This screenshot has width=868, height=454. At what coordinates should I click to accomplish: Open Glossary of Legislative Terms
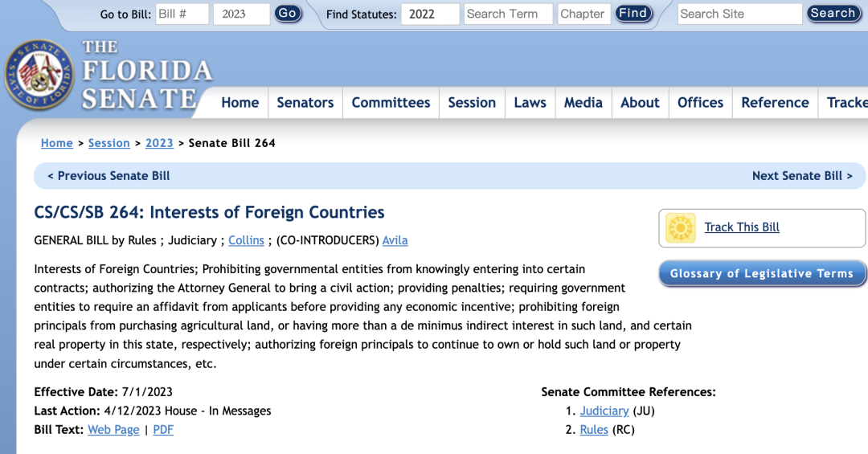(x=762, y=273)
